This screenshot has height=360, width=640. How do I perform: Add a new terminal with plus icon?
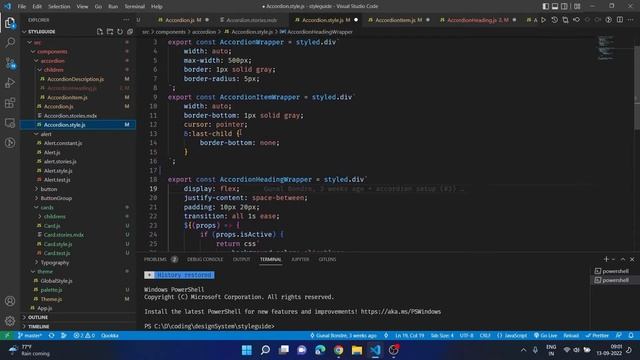pyautogui.click(x=606, y=259)
